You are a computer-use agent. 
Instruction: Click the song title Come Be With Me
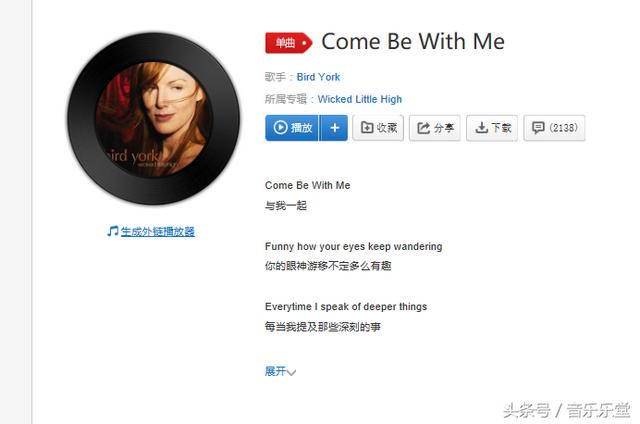tap(413, 42)
